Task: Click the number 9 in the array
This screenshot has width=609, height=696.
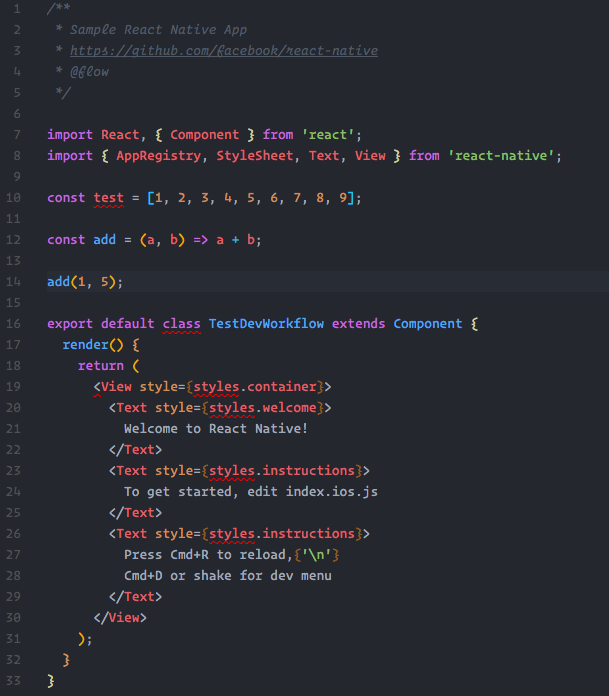Action: pos(343,198)
